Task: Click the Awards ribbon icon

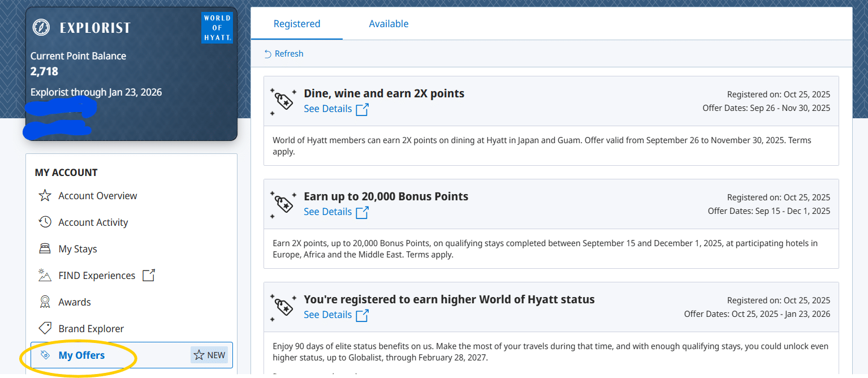Action: [45, 302]
